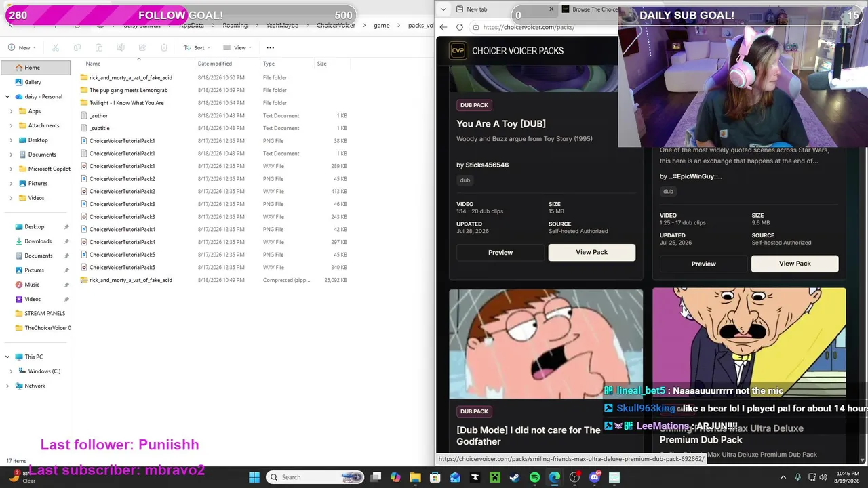This screenshot has width=868, height=488.
Task: Expand the Documents node under daisy - Personal
Action: (x=12, y=155)
